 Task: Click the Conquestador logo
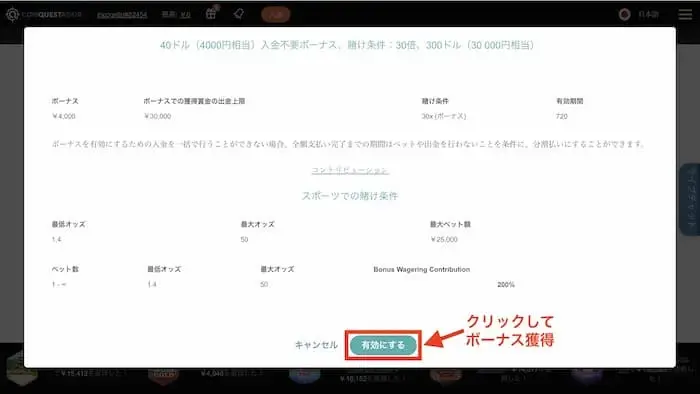[x=44, y=14]
